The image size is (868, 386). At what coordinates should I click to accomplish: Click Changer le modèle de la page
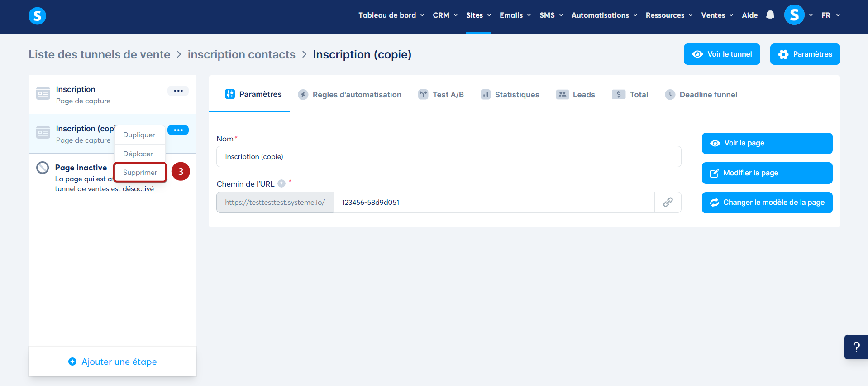[x=767, y=203]
